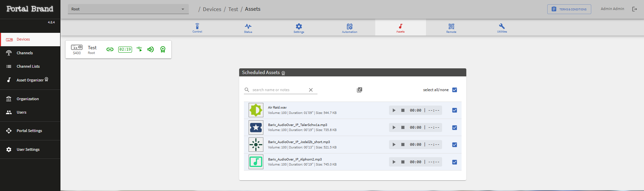Play Barix_AudioOver_IP_TalerSchw1a.mp3

pyautogui.click(x=394, y=127)
